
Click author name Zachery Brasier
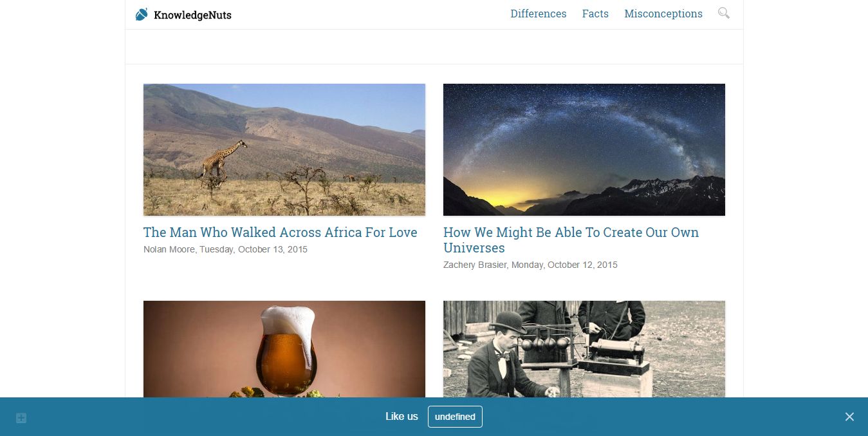tap(474, 265)
